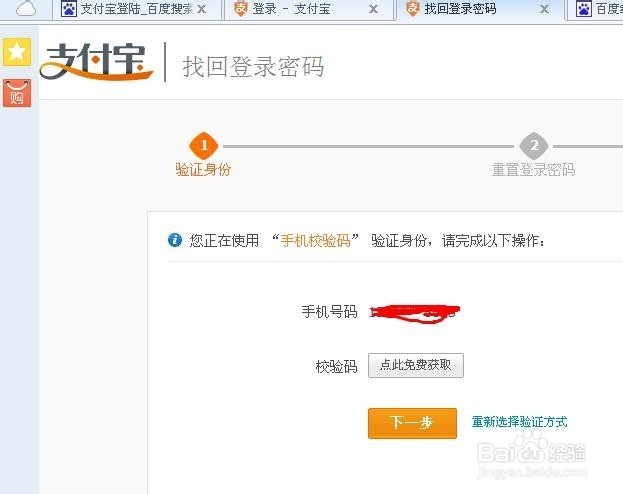Click the Alipay shield favicon on the 登录 tab

click(x=240, y=9)
